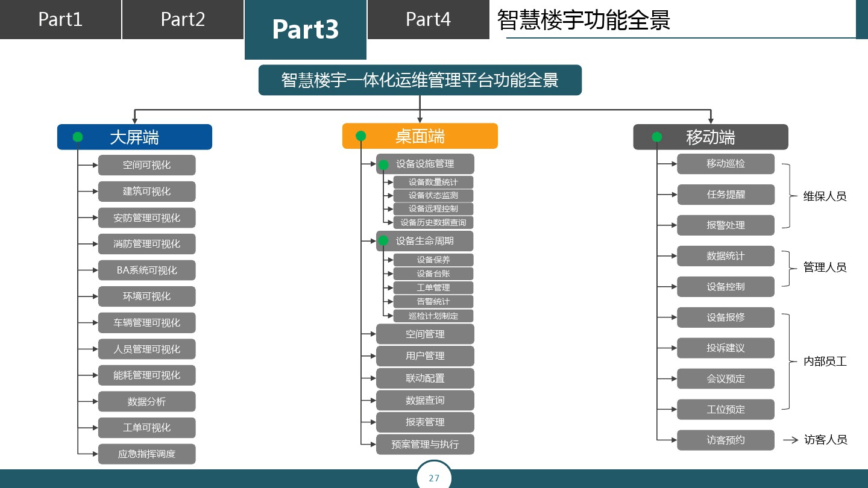This screenshot has width=868, height=488.
Task: Select the 工单可视化 box
Action: pyautogui.click(x=147, y=428)
